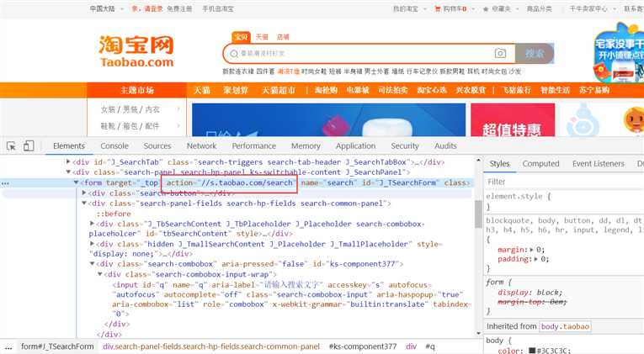Expand the padding property triangle
The height and width of the screenshot is (354, 644).
pos(536,259)
